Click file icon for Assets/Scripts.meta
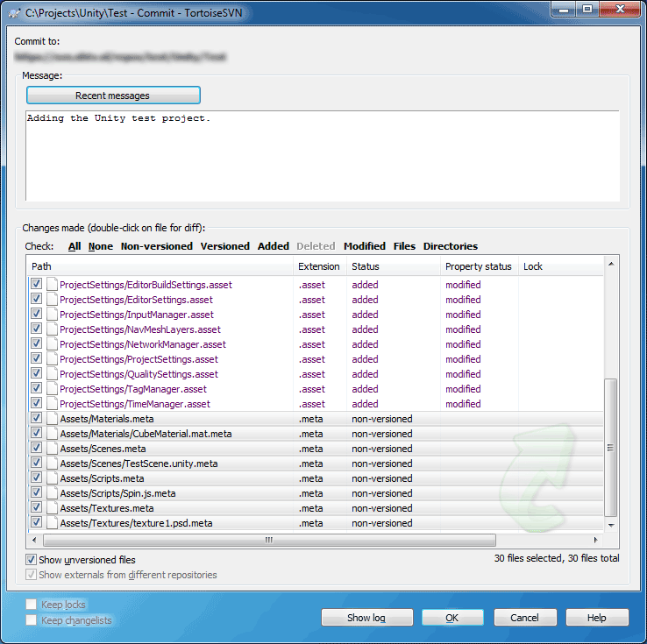The height and width of the screenshot is (644, 647). [x=52, y=478]
